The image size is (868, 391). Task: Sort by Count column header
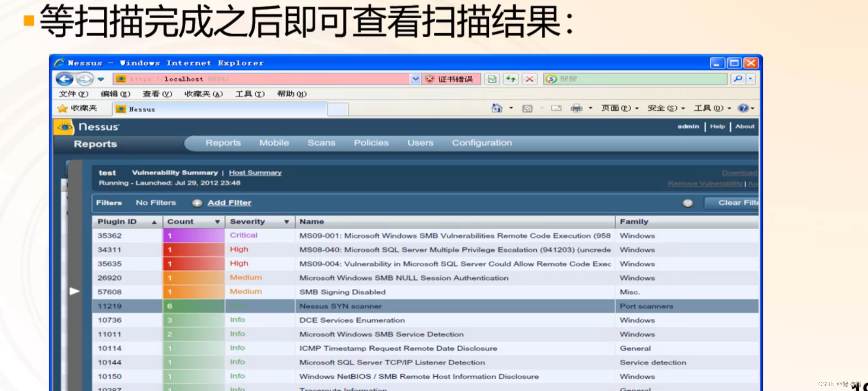click(194, 222)
